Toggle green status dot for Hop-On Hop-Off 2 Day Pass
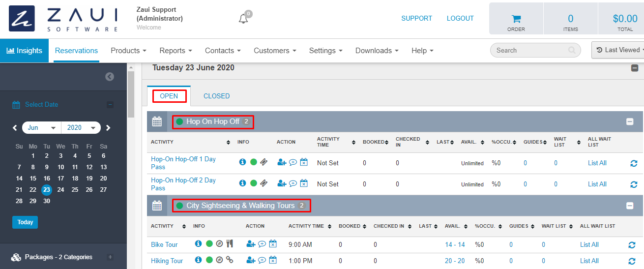644x269 pixels. pyautogui.click(x=254, y=183)
